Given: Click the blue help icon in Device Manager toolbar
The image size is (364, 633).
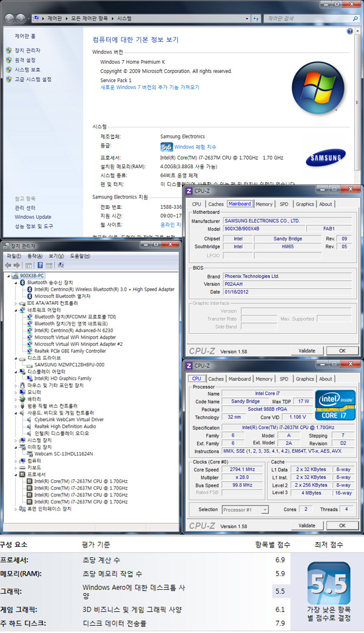Looking at the screenshot, I should coord(40,265).
